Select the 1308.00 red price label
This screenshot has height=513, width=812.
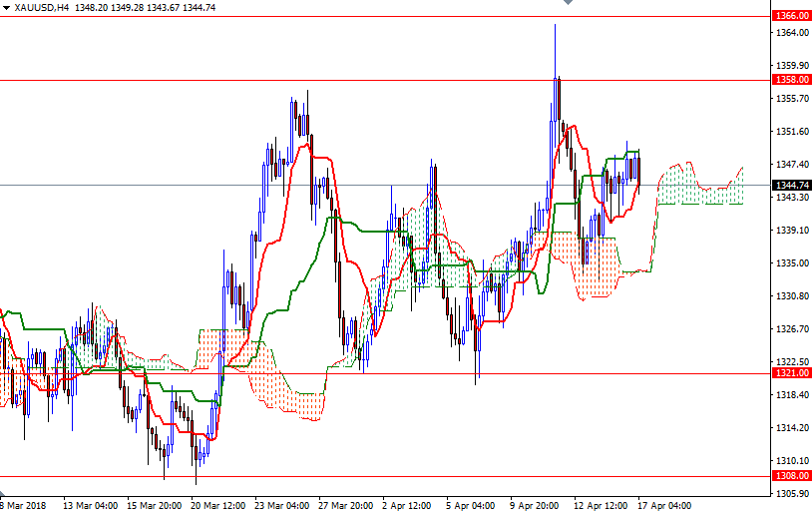[791, 477]
